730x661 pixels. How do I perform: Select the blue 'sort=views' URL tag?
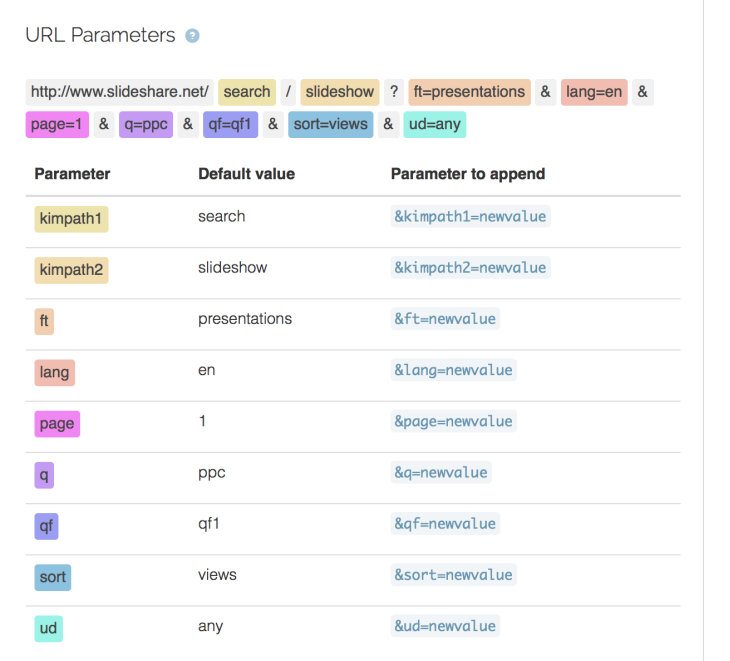(331, 125)
